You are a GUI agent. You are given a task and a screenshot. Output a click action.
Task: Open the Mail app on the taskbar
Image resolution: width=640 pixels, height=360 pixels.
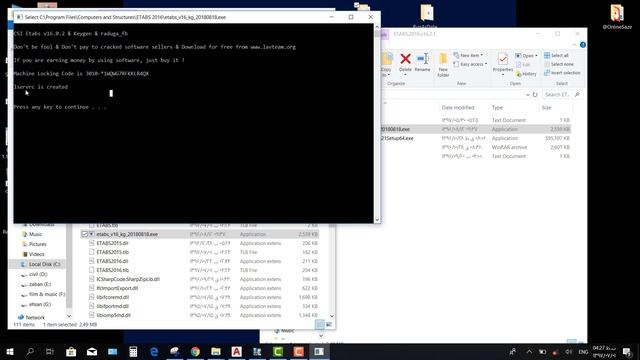(92, 351)
